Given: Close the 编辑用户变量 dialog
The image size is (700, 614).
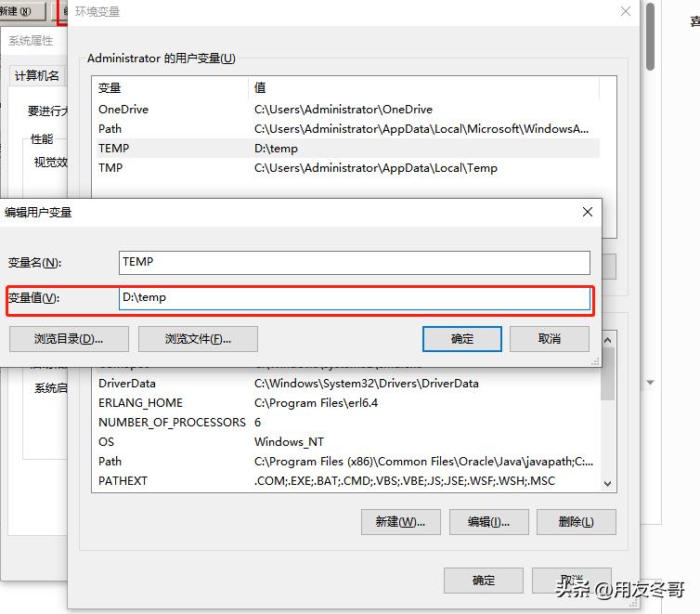Looking at the screenshot, I should (x=588, y=212).
